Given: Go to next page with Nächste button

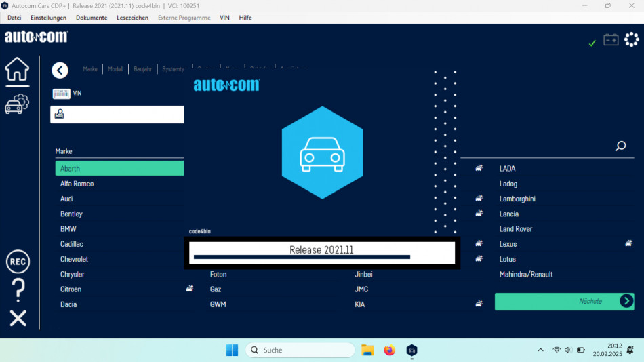Looking at the screenshot, I should point(564,302).
